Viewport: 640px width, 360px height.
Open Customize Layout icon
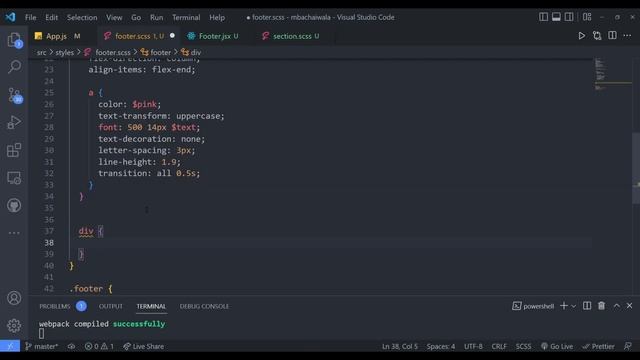pyautogui.click(x=587, y=17)
